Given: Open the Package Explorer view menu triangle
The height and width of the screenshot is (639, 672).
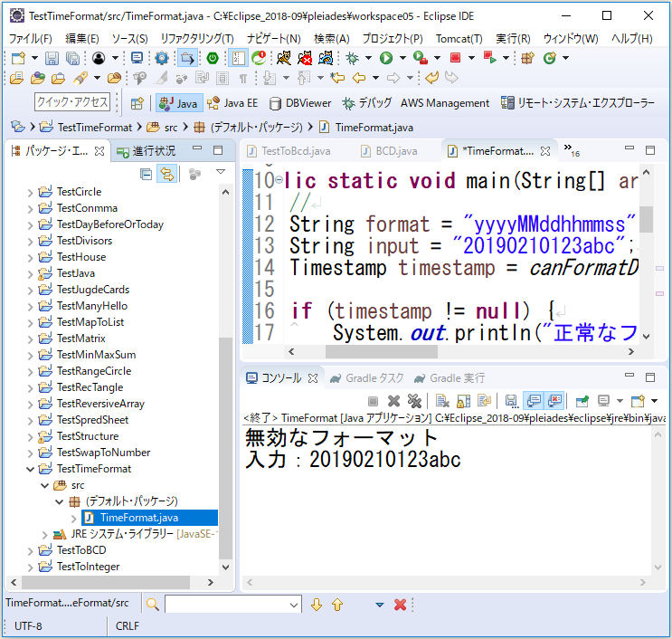Looking at the screenshot, I should tap(221, 172).
